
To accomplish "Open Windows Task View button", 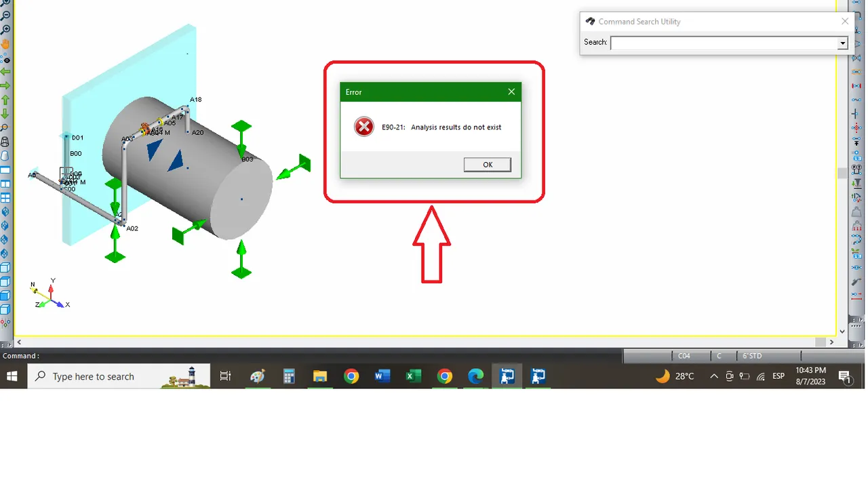I will (x=226, y=376).
